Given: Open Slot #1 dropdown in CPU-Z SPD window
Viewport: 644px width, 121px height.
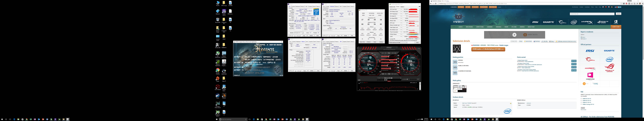Looking at the screenshot, I should (327, 45).
